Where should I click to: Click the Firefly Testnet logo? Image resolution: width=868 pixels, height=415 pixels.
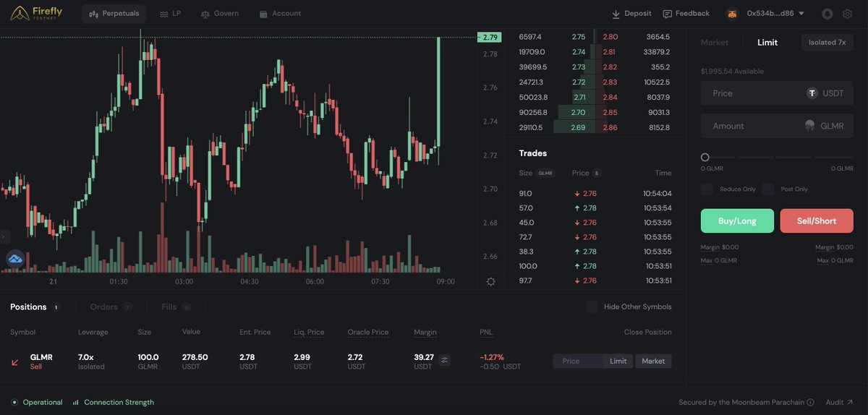37,13
